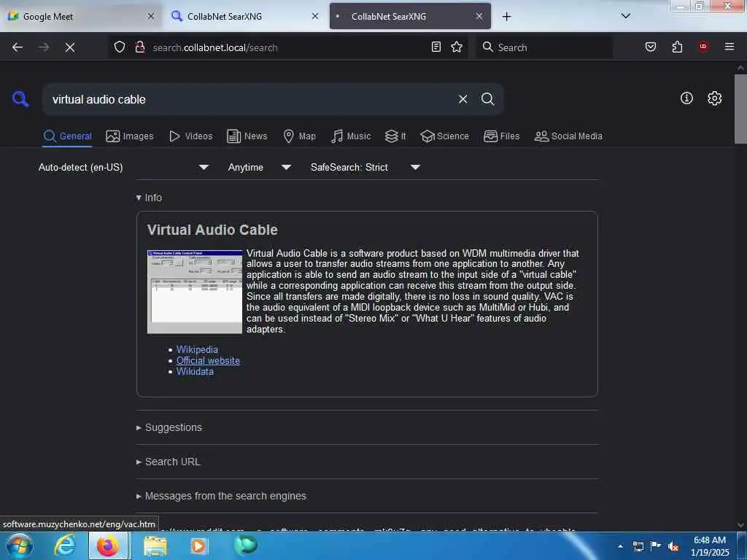Viewport: 747px width, 560px height.
Task: Bookmark this page with the star
Action: 457,47
